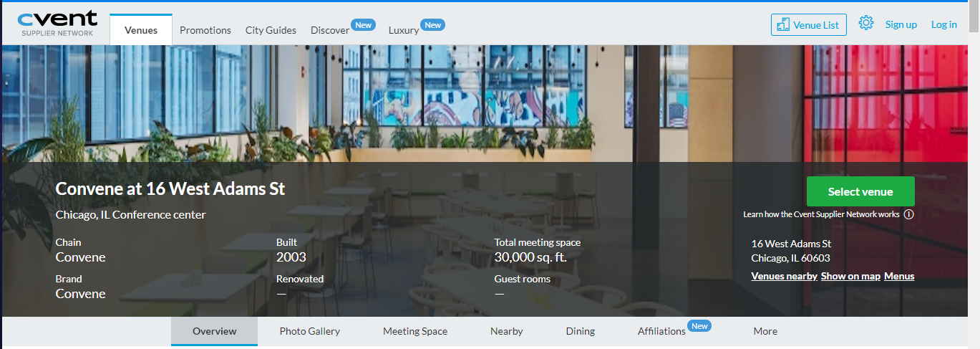Open the settings gear icon
980x349 pixels.
[x=866, y=23]
